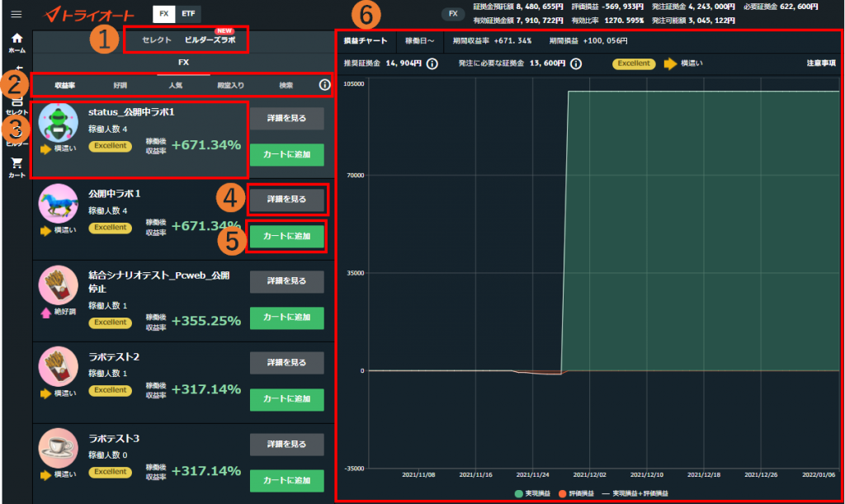Viewport: 845px width, 504px height.
Task: Select the ラボテスト2 title
Action: pos(114,357)
